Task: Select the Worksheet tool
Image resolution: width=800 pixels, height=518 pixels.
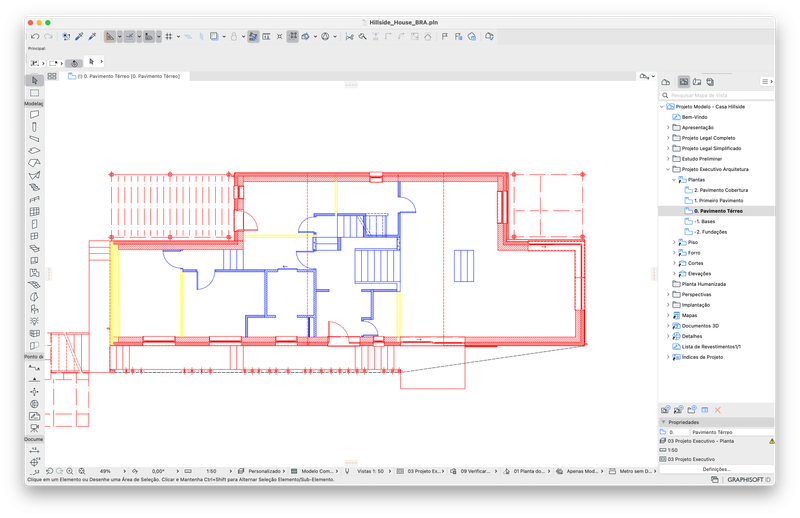Action: [x=34, y=416]
